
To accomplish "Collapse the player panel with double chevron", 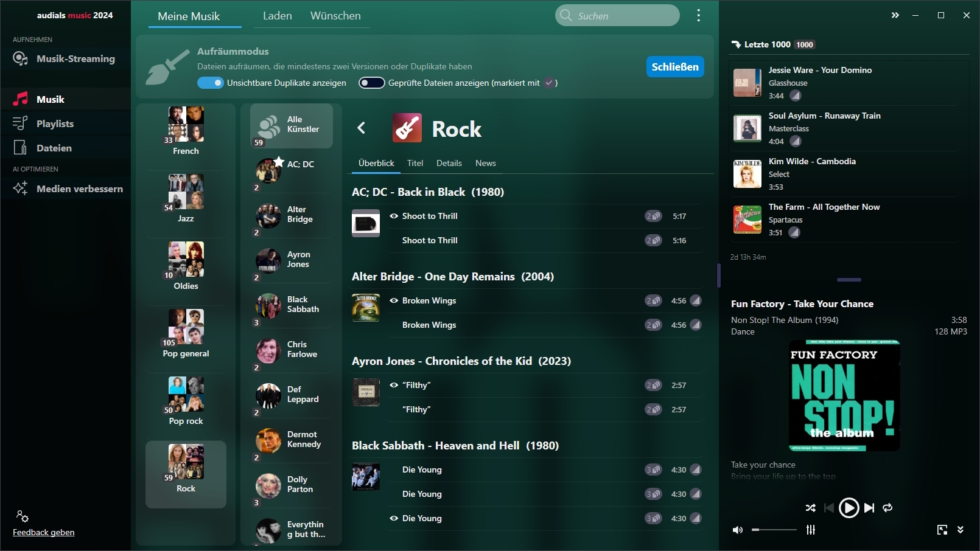I will coord(895,15).
